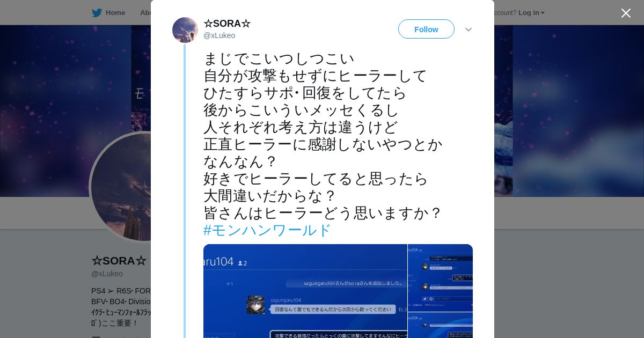Click the @xLukeo handle in tweet
Viewport: 644px width, 338px height.
(x=219, y=35)
